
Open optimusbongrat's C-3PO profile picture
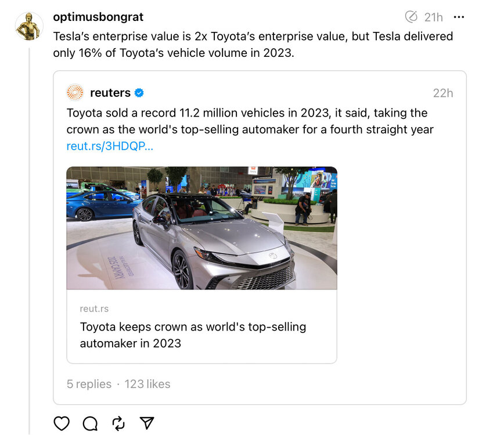tap(28, 27)
